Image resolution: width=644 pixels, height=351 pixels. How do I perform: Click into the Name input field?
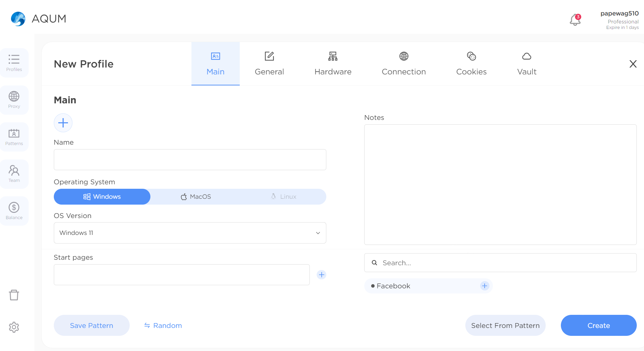190,159
